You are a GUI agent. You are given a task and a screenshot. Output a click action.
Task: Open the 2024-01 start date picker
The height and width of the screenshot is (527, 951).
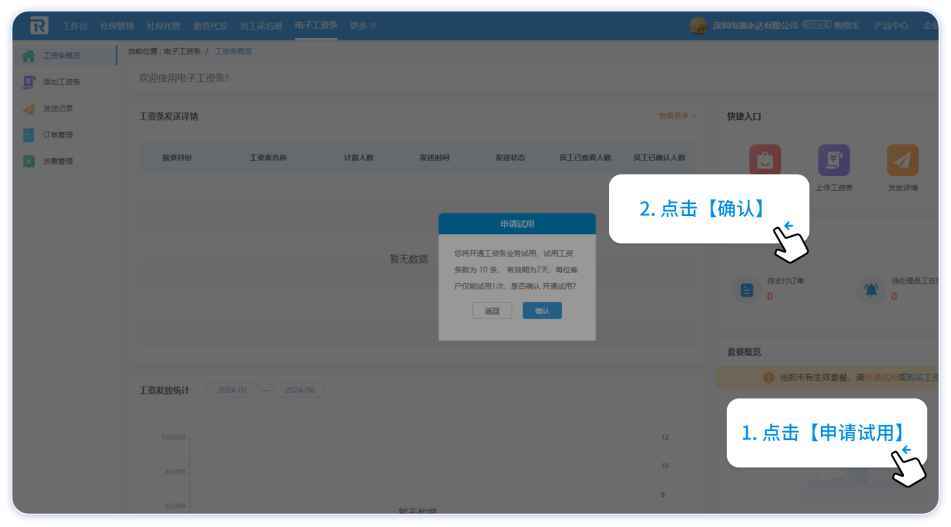(x=232, y=390)
